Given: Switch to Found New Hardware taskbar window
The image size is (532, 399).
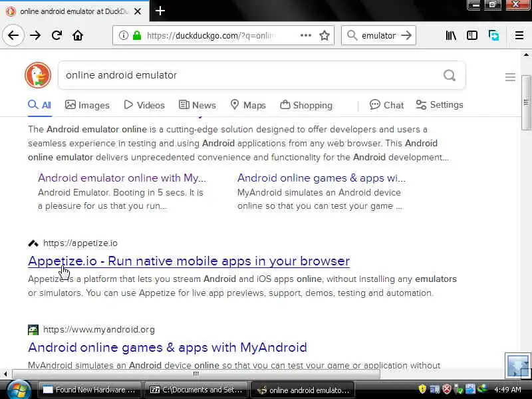Looking at the screenshot, I should [x=89, y=390].
